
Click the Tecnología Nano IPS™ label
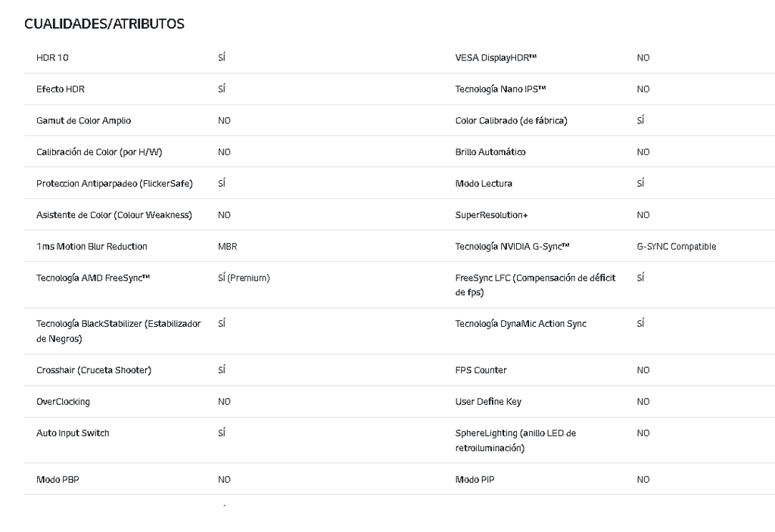500,89
